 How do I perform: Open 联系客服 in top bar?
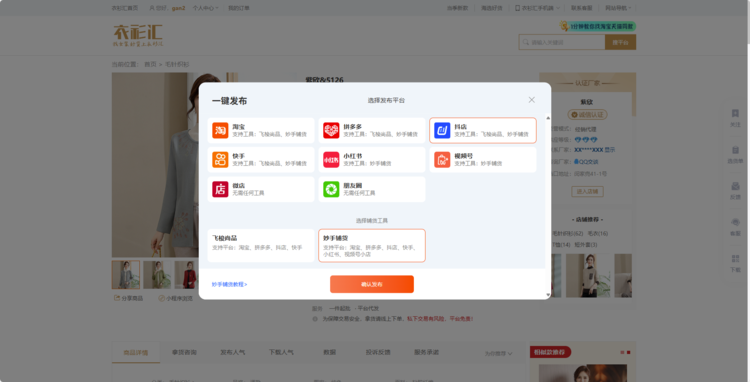[581, 8]
